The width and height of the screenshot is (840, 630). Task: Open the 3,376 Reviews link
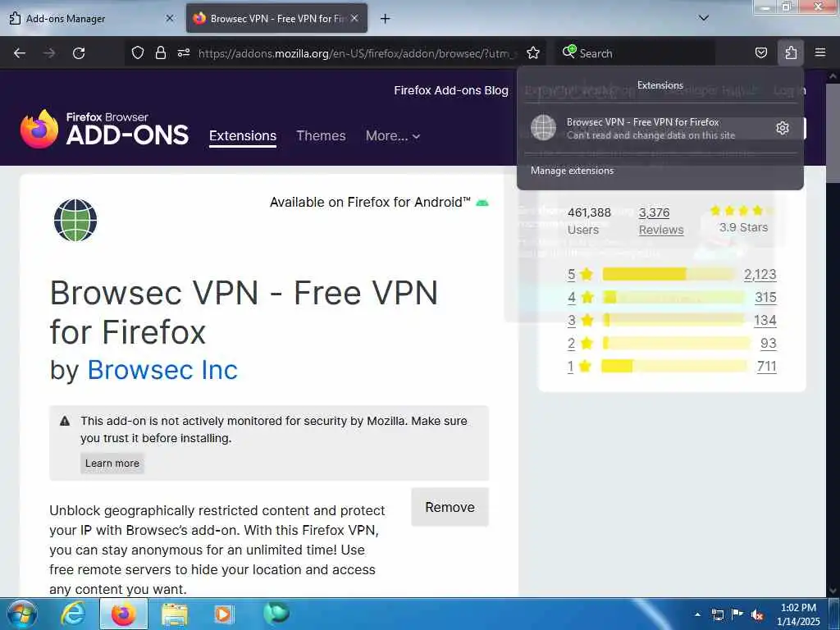(661, 221)
